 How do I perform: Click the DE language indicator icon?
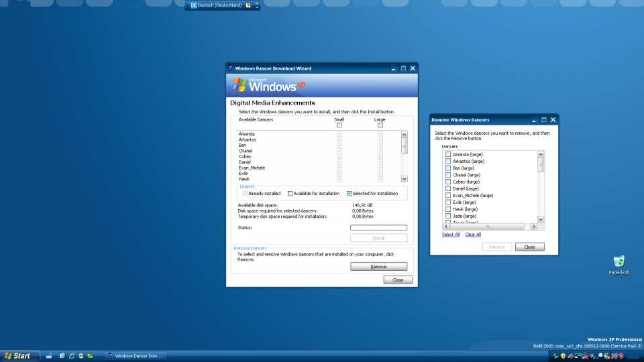click(x=193, y=5)
